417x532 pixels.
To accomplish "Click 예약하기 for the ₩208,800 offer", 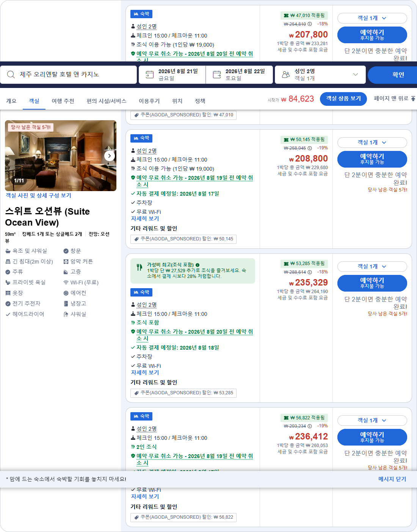I will pyautogui.click(x=372, y=159).
